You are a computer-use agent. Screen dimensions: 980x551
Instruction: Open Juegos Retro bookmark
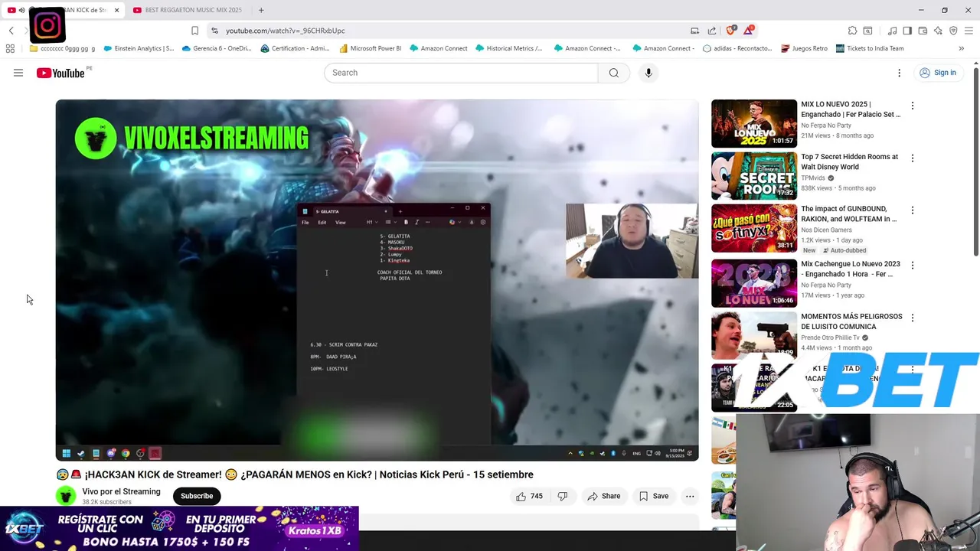coord(804,48)
